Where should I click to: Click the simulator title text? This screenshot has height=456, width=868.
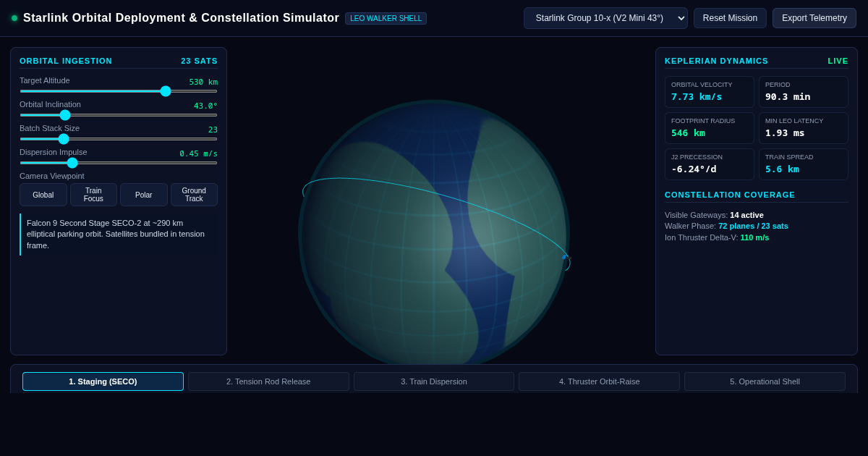click(181, 18)
